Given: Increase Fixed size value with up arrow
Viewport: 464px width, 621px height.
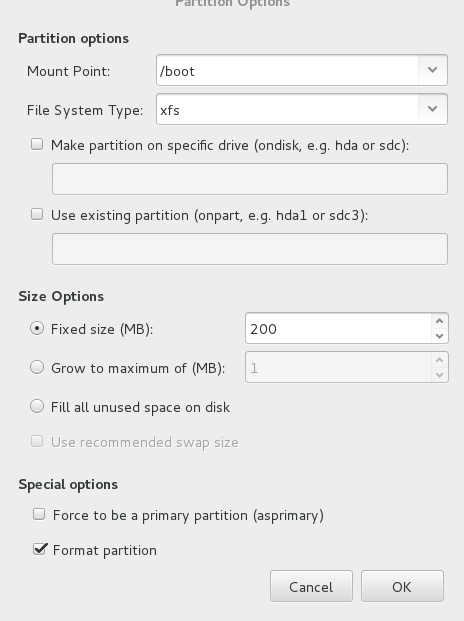Looking at the screenshot, I should 439,321.
